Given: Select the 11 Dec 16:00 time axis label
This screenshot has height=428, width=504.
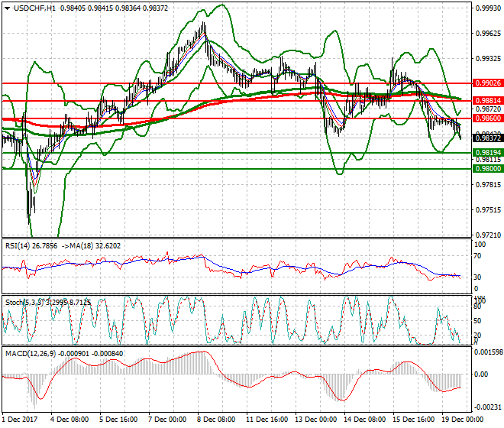Looking at the screenshot, I should [267, 420].
